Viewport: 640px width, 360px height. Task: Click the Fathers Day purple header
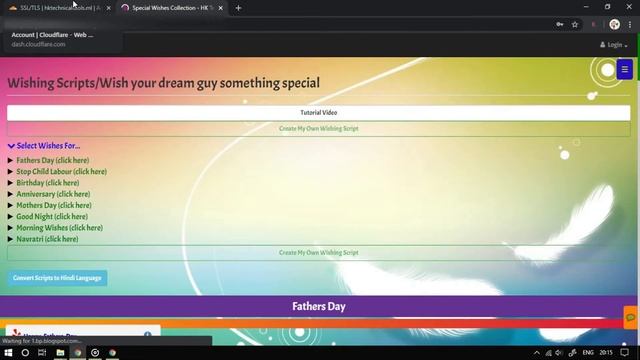click(318, 307)
